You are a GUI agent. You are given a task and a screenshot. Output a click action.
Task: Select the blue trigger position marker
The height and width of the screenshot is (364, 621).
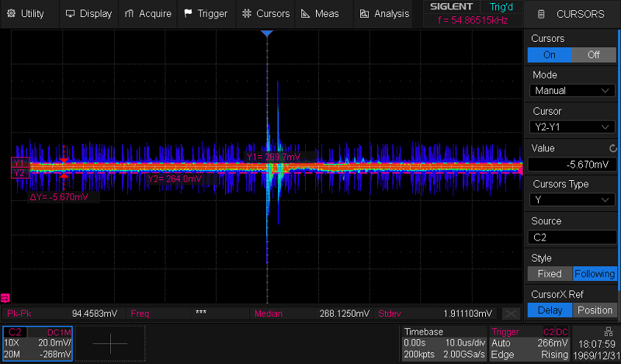pos(267,34)
